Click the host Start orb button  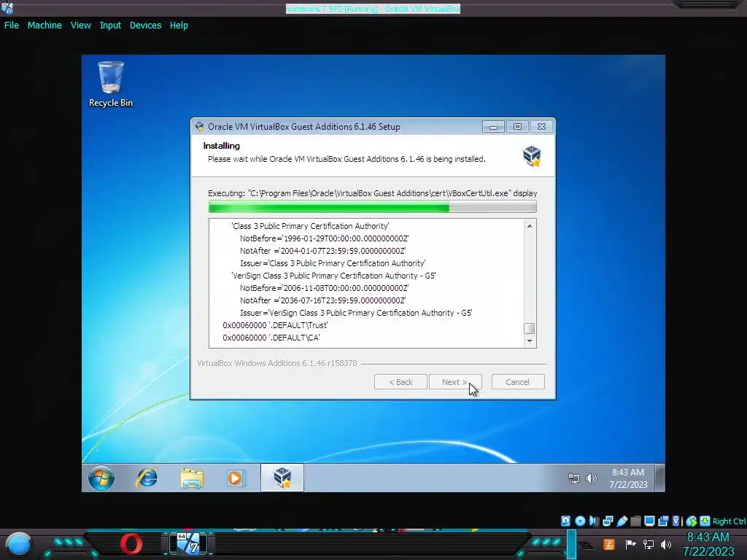click(19, 545)
